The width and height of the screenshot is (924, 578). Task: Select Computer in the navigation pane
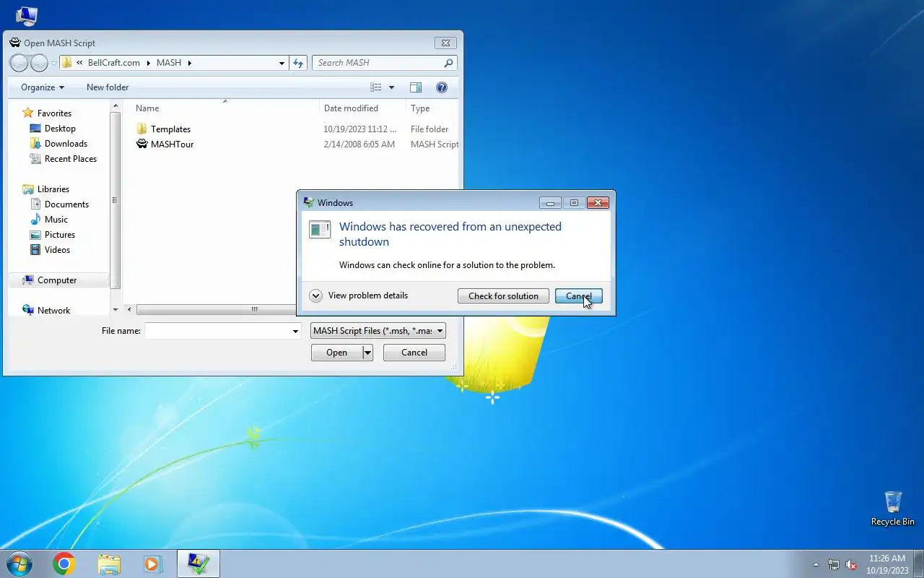pyautogui.click(x=57, y=280)
